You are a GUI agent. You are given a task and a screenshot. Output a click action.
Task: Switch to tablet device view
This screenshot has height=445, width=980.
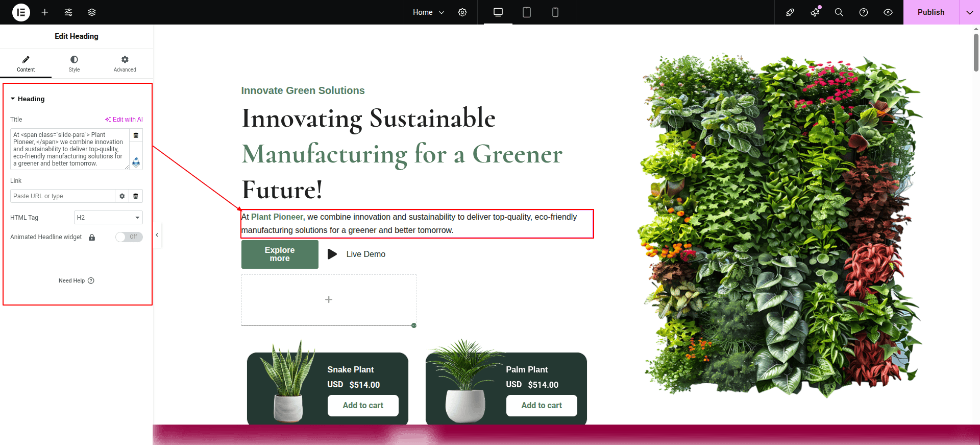click(x=527, y=12)
